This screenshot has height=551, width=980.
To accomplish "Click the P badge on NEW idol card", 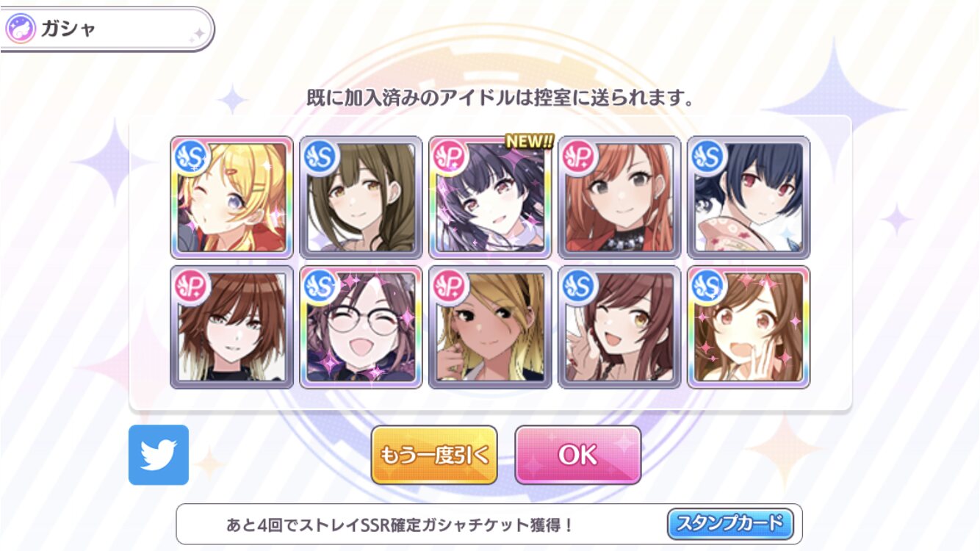I will (x=450, y=156).
